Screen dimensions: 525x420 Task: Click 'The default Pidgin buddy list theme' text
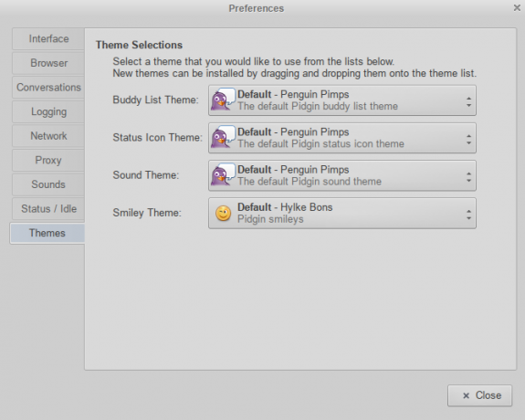[318, 106]
